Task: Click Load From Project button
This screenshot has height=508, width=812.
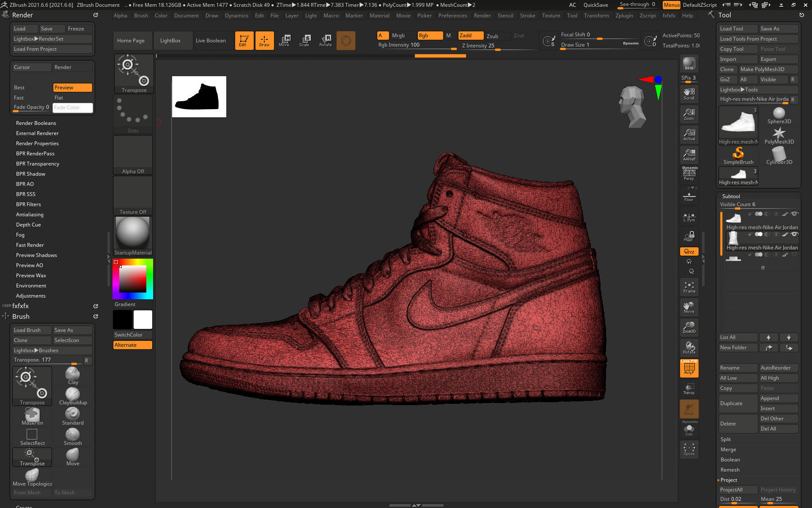Action: 52,49
